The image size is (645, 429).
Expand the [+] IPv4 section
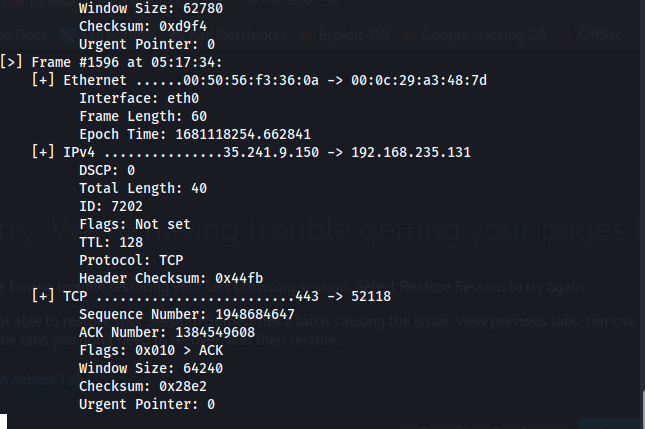click(x=43, y=153)
